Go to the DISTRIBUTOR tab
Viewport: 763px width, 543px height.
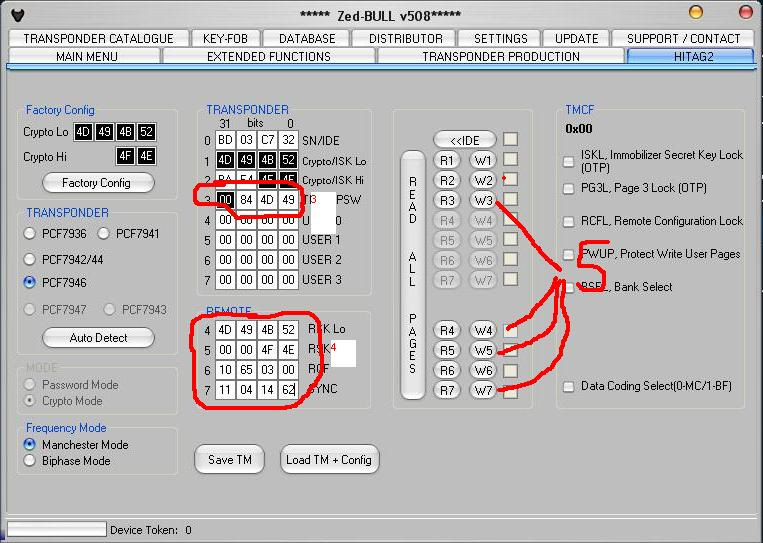tap(405, 38)
